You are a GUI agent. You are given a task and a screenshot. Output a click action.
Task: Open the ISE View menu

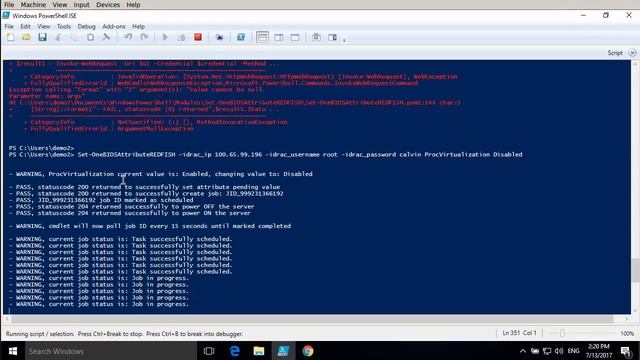(44, 26)
